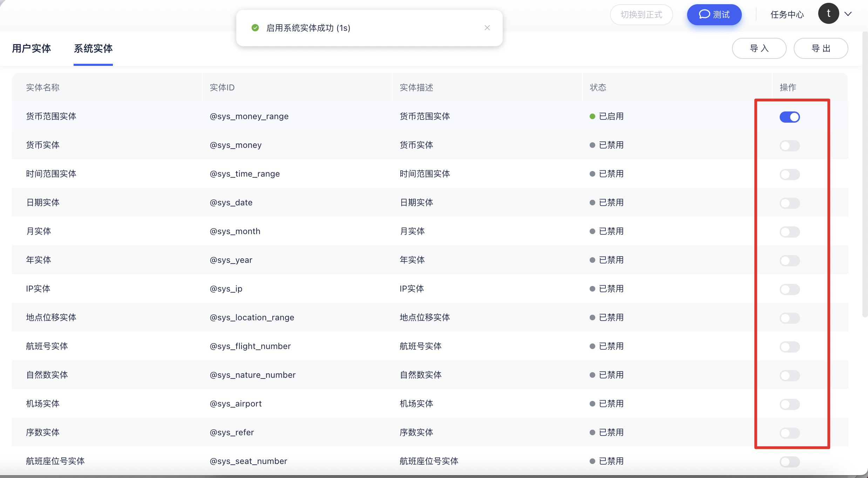Enable the IP实体 toggle

pos(789,289)
